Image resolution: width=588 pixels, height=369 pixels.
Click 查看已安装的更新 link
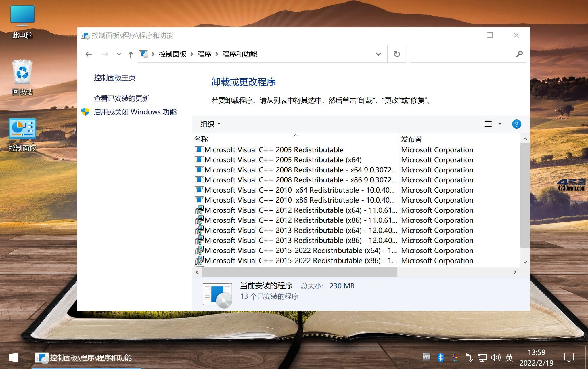pos(122,98)
